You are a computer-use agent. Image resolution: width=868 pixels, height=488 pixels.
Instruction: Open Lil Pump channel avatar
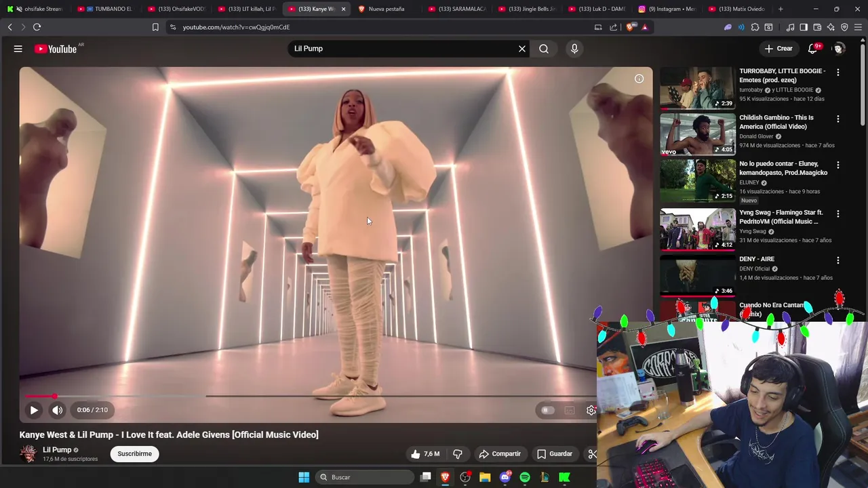pos(28,454)
